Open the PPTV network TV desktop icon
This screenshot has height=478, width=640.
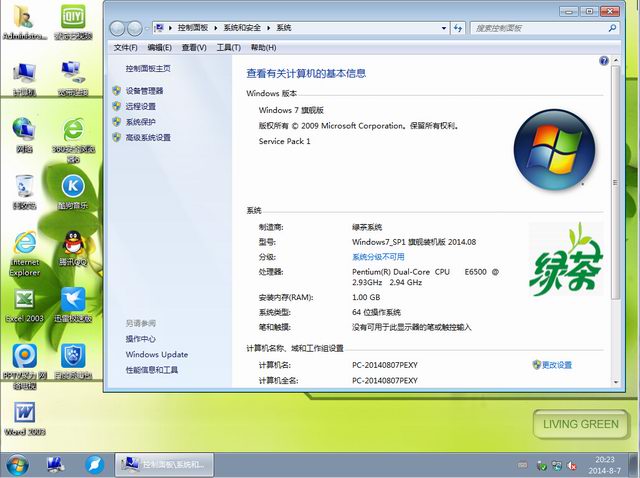[x=24, y=367]
